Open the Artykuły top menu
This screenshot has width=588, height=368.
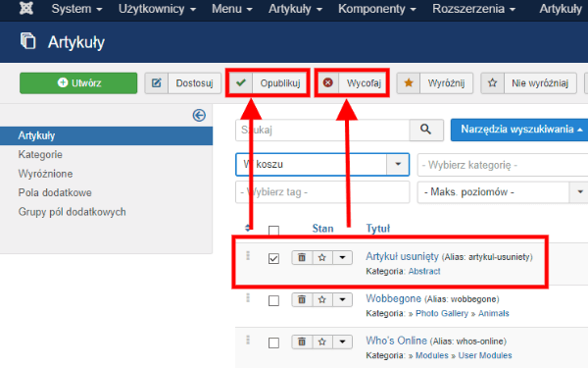[x=295, y=9]
